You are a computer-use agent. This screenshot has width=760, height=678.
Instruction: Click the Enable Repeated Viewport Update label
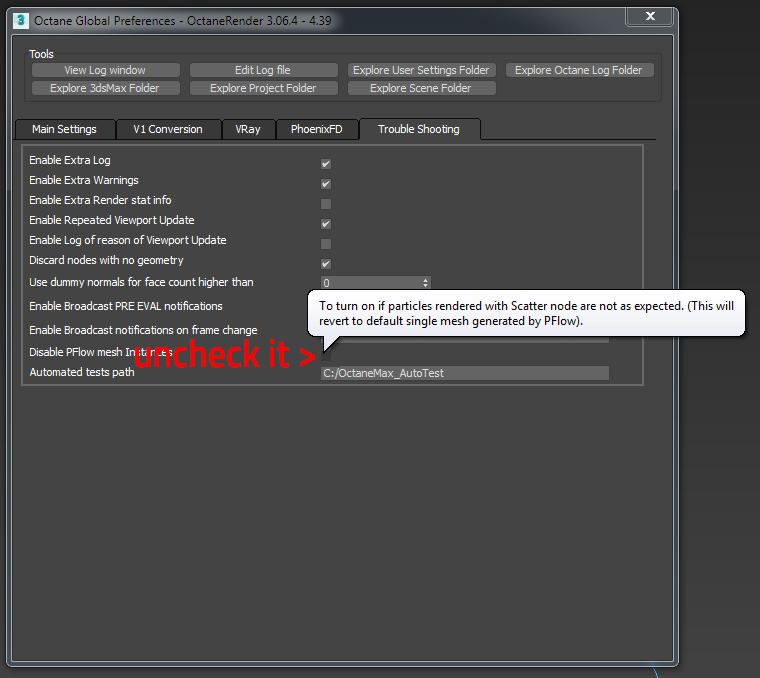pyautogui.click(x=111, y=220)
